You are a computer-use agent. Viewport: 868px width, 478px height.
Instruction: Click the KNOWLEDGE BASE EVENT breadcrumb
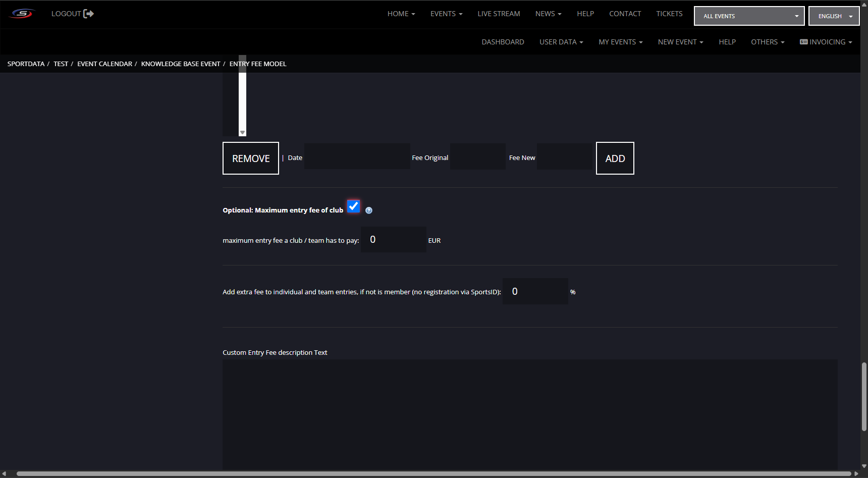(181, 64)
